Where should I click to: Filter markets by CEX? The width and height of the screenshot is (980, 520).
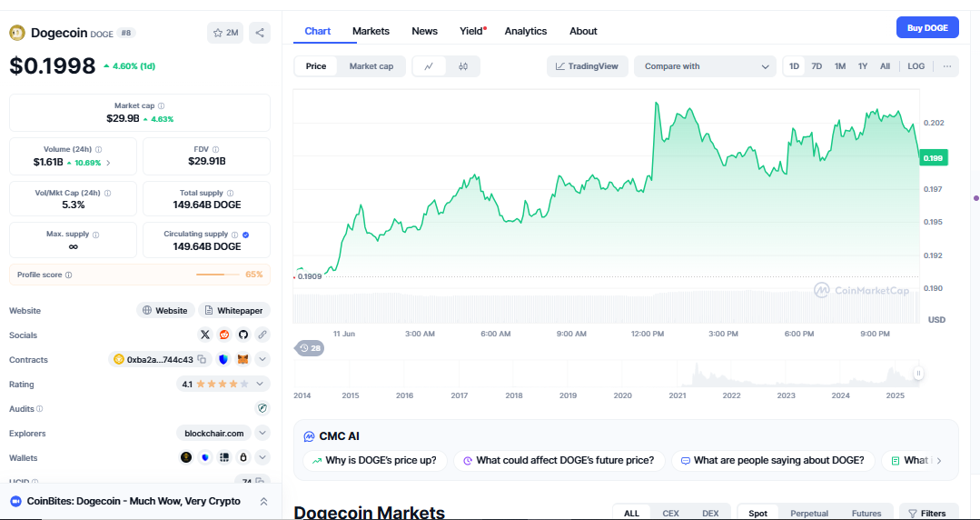670,513
